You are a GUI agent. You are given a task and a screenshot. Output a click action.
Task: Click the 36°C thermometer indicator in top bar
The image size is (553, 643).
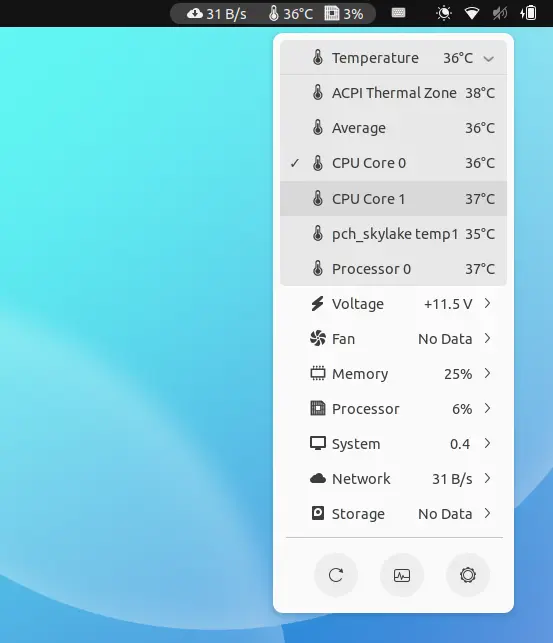pyautogui.click(x=291, y=14)
